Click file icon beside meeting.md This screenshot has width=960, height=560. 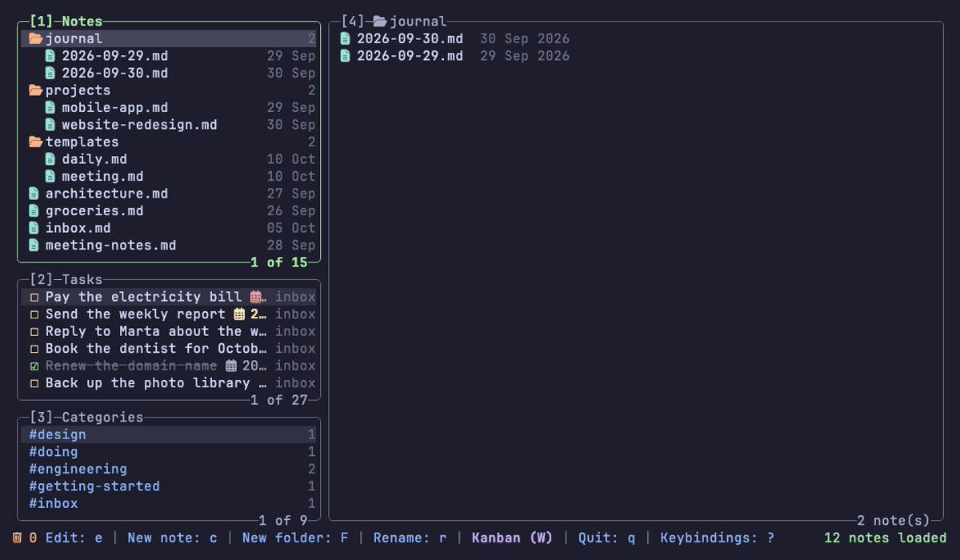pyautogui.click(x=50, y=176)
